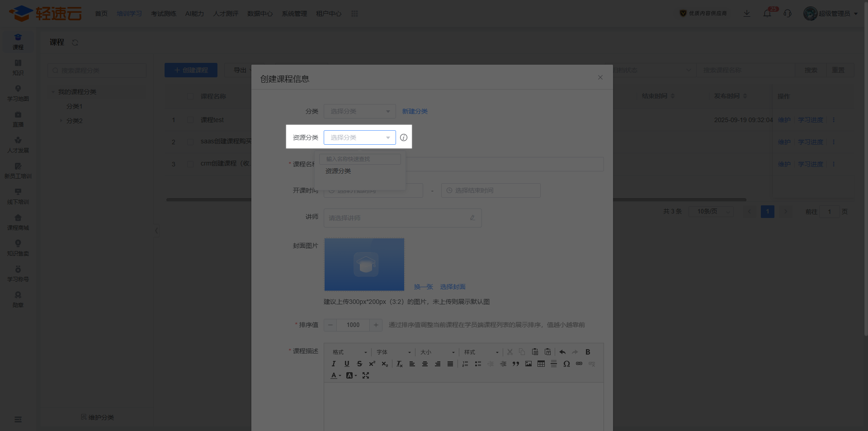The height and width of the screenshot is (431, 868).
Task: Click the info icon beside 资源分类
Action: (x=404, y=137)
